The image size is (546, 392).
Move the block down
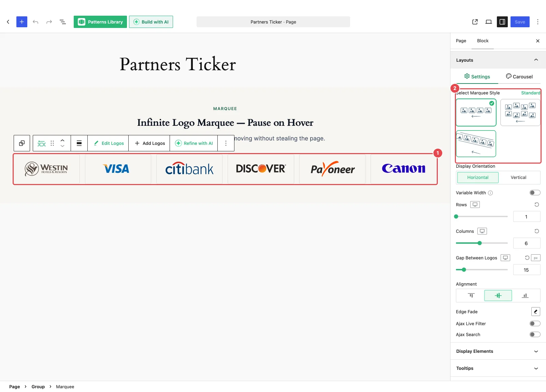point(62,146)
